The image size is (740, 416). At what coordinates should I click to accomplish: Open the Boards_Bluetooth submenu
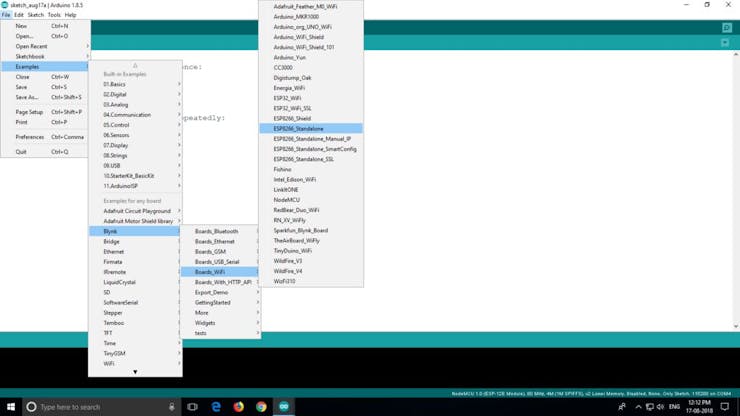tap(220, 231)
